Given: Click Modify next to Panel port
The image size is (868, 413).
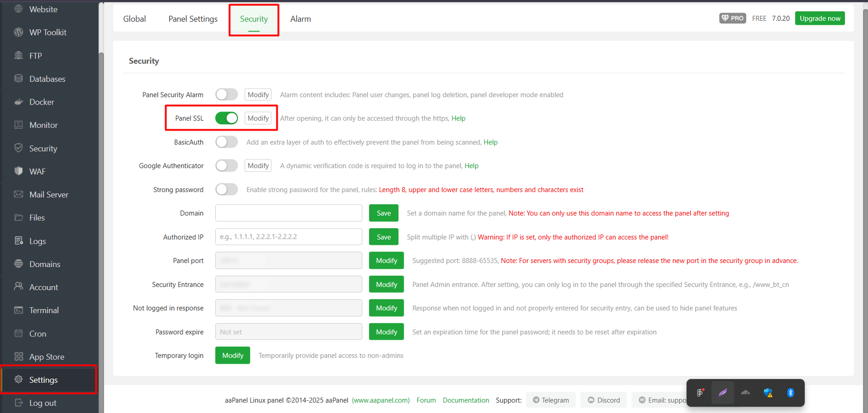Looking at the screenshot, I should (386, 261).
